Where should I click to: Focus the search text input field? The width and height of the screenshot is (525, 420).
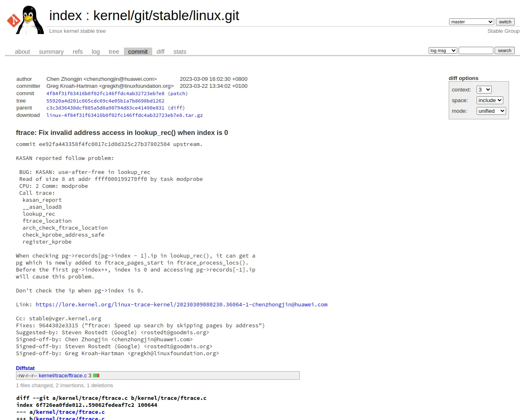pos(476,50)
